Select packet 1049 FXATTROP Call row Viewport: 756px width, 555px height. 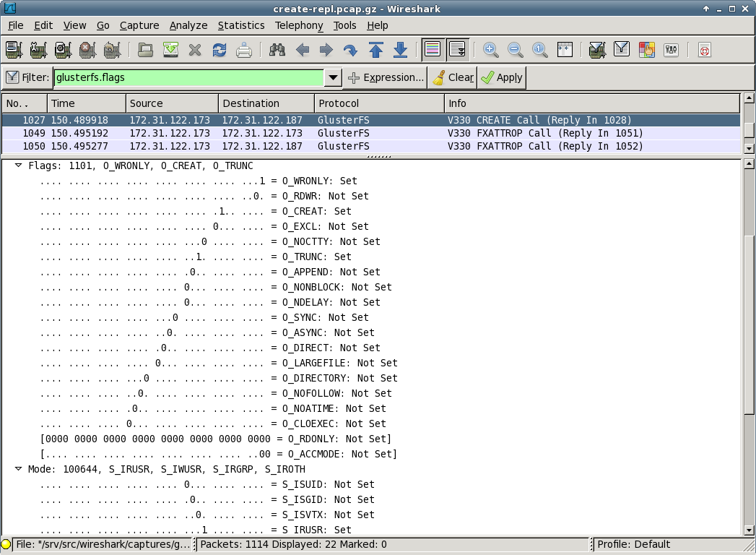tap(370, 133)
